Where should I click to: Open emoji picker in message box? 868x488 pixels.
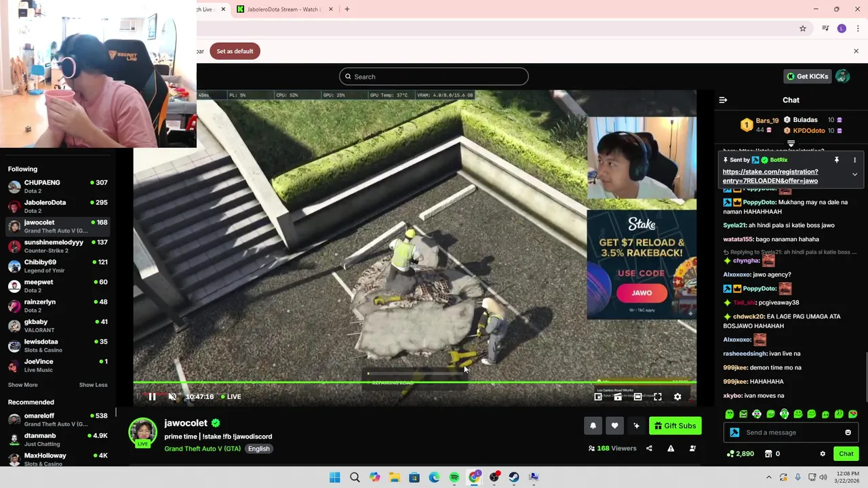click(x=848, y=432)
